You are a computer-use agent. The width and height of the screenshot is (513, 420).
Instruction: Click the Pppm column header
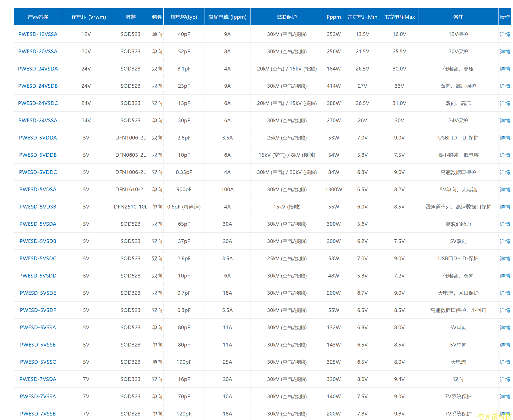pyautogui.click(x=334, y=17)
